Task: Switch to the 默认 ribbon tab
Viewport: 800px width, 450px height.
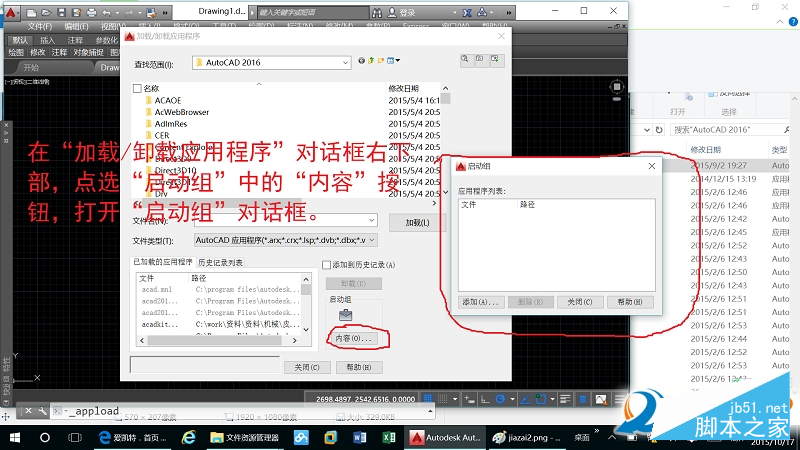Action: pyautogui.click(x=20, y=40)
